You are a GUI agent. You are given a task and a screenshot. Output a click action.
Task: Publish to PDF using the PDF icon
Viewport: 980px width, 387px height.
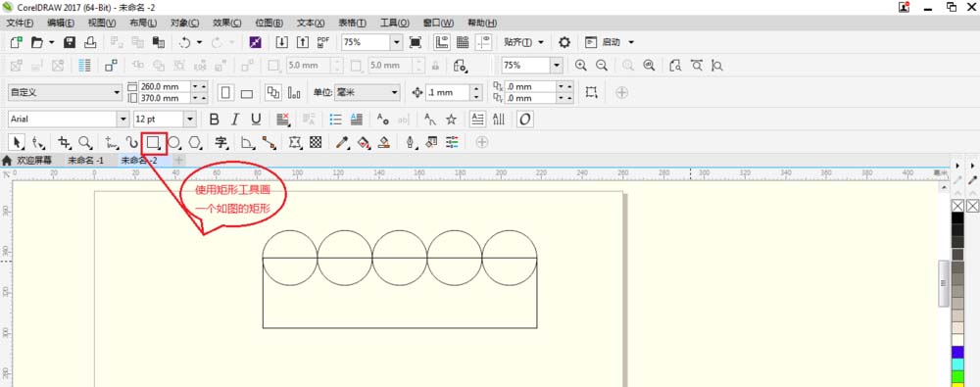coord(323,42)
